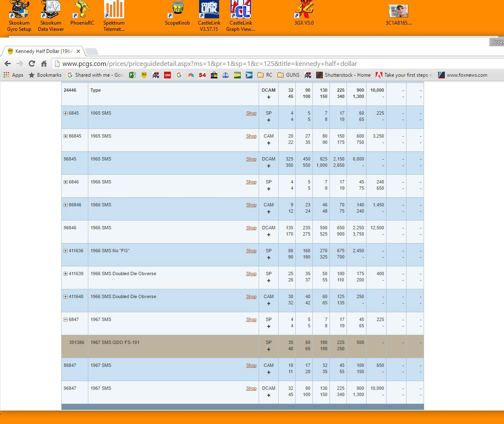Open CastleLink Graph Viewer shortcut

(241, 16)
